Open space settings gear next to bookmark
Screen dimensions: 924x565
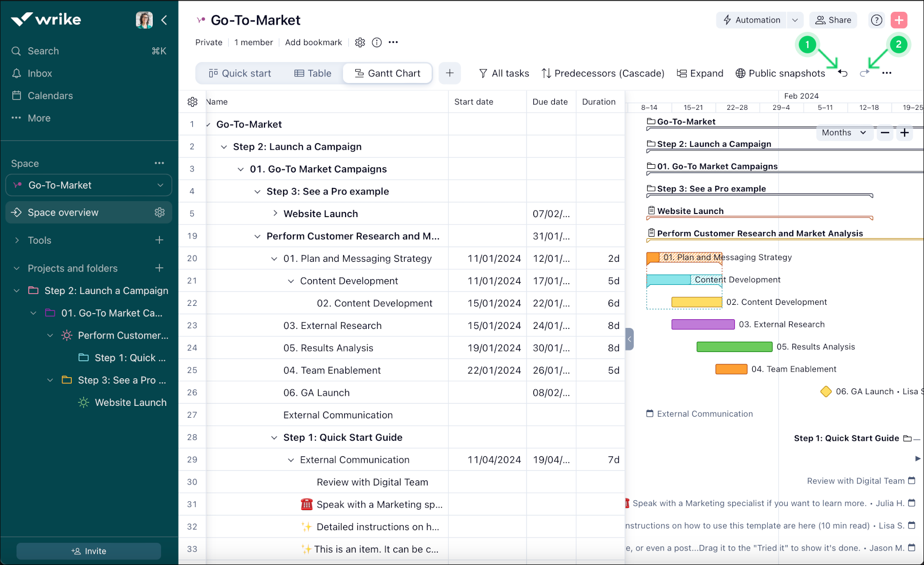point(360,43)
